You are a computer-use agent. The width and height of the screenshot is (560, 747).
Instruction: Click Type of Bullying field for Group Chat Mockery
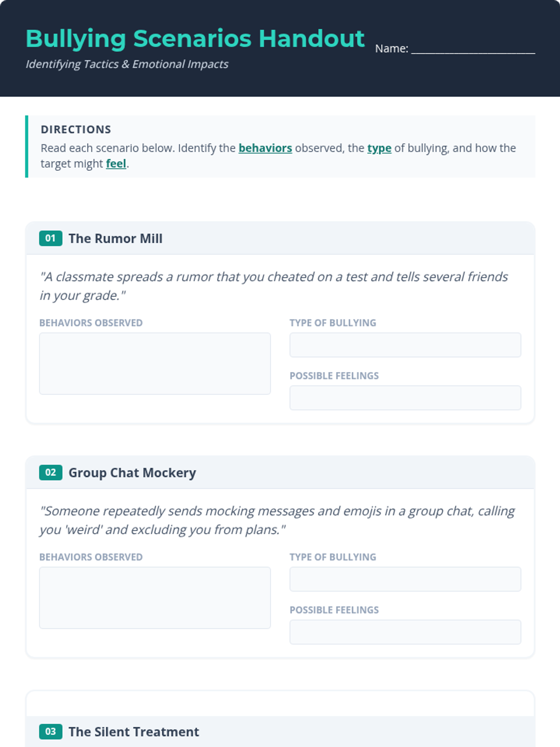click(x=405, y=579)
